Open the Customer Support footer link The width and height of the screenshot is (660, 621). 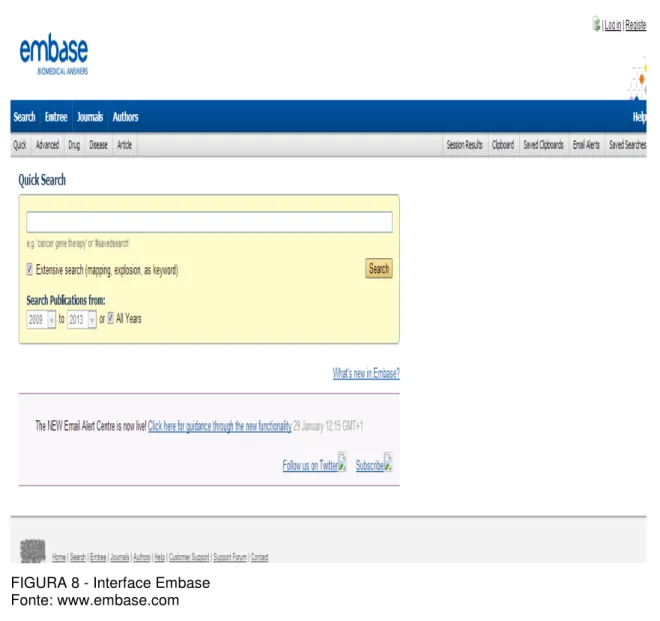[189, 557]
